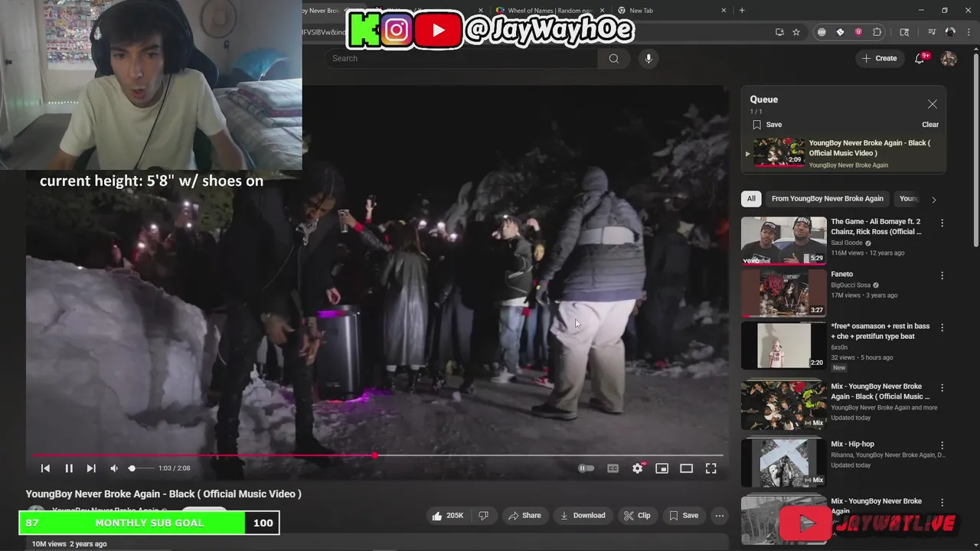Screen dimensions: 980x551
Task: Enable theater mode
Action: coord(686,468)
